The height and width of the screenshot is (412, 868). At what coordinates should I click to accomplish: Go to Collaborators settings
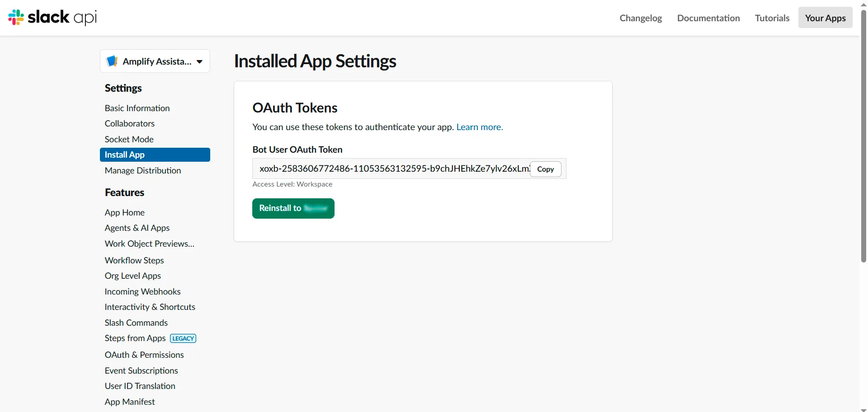tap(129, 123)
